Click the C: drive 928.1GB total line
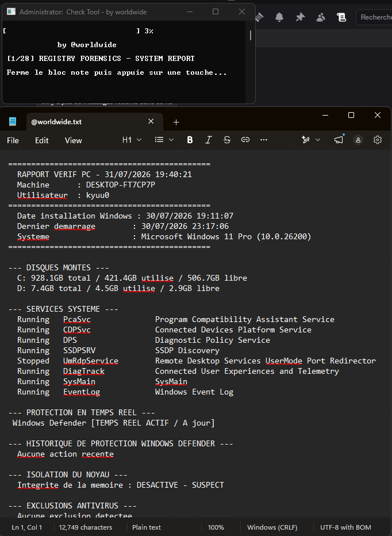The width and height of the screenshot is (392, 536). 132,278
